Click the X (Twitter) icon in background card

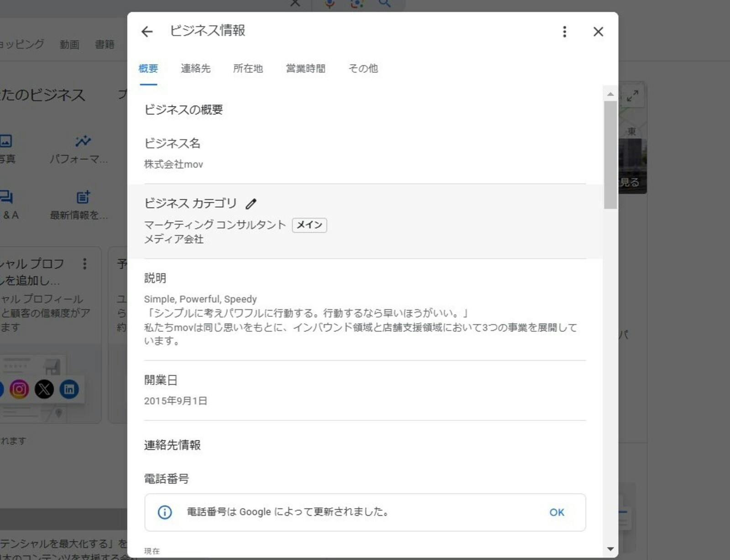point(44,389)
